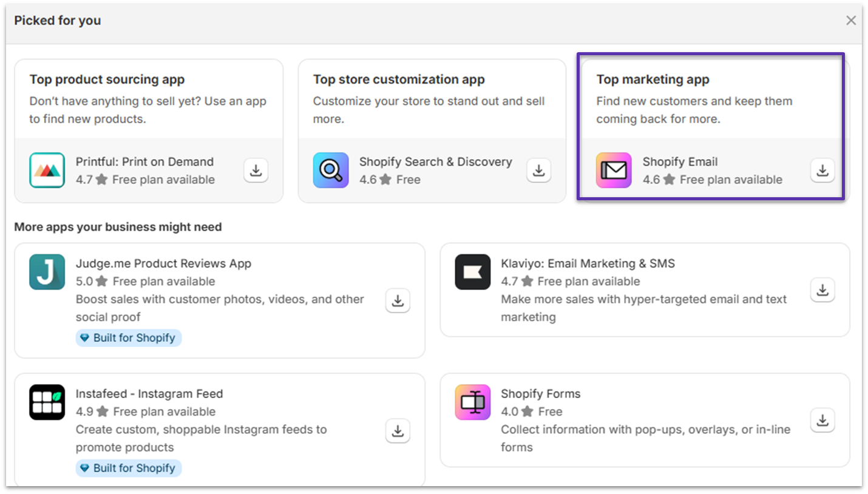Screen dimensions: 868x494
Task: Click the Top marketing app heading
Action: [653, 80]
